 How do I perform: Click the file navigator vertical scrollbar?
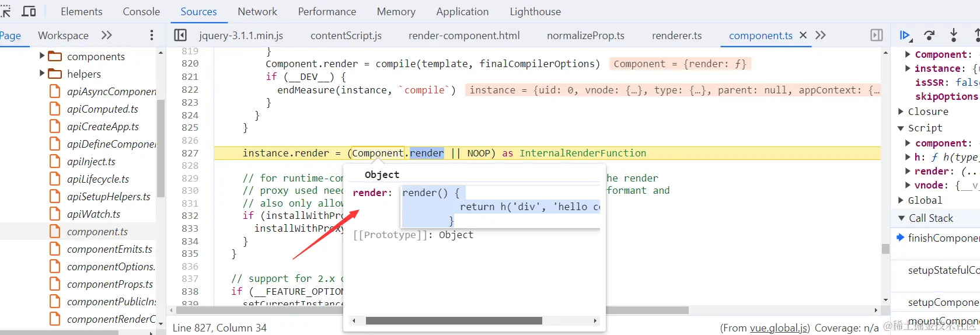tap(161, 148)
